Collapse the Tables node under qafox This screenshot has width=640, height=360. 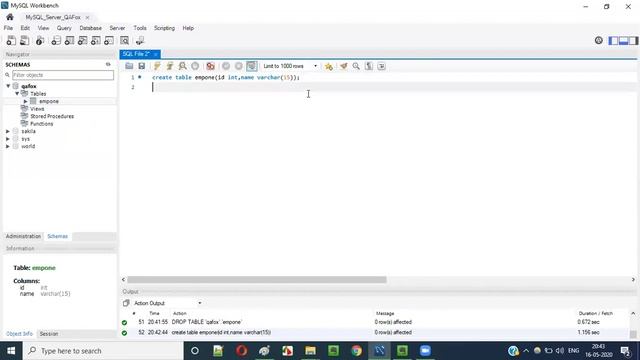pos(17,93)
